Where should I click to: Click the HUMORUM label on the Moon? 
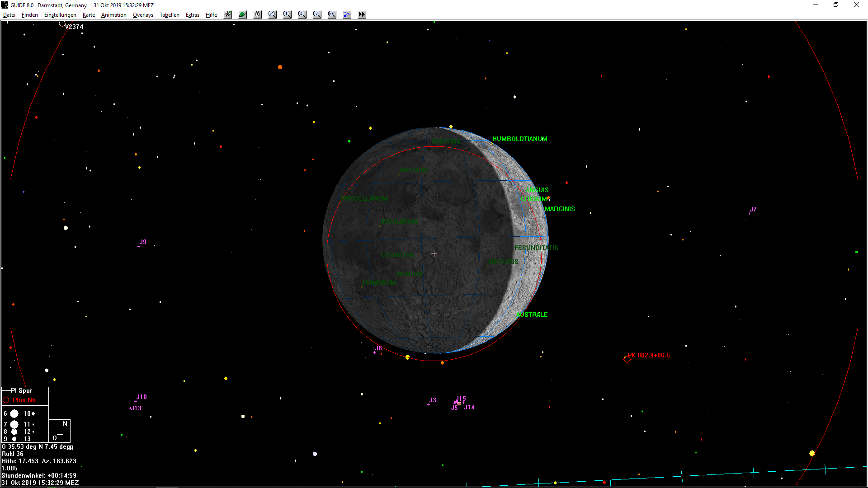pos(379,282)
